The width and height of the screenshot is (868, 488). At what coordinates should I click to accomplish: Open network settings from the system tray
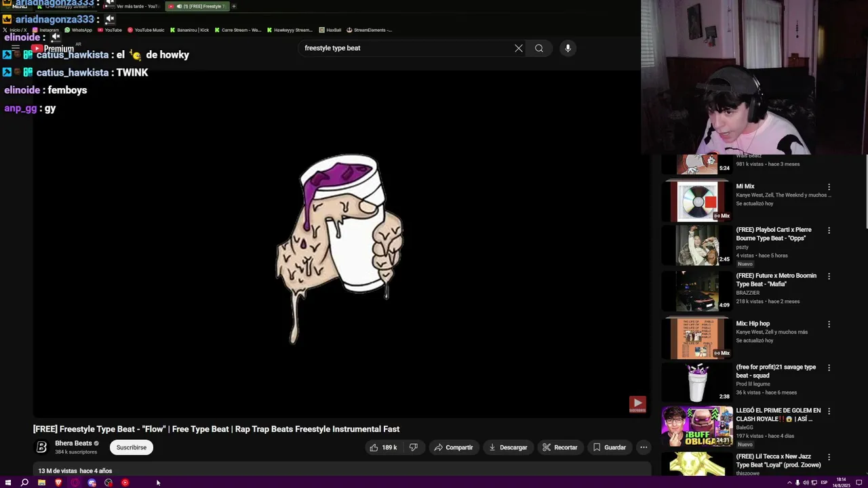(x=814, y=483)
